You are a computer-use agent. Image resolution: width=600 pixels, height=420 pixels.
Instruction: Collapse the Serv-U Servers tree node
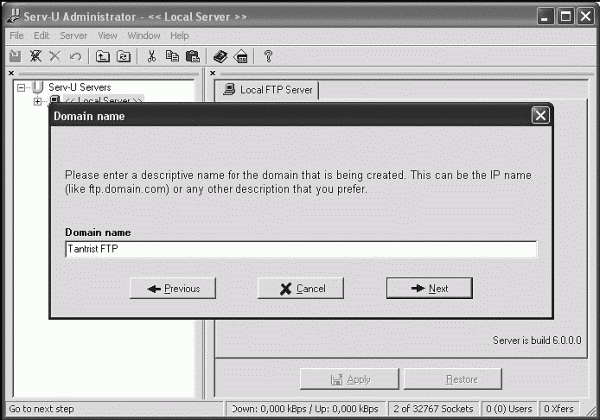tap(21, 88)
